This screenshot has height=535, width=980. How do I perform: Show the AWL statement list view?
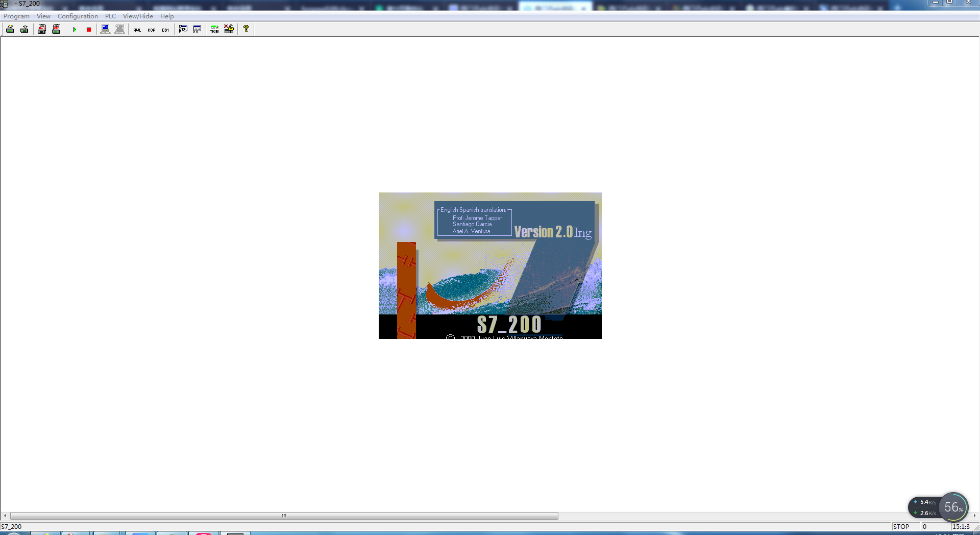coord(137,30)
